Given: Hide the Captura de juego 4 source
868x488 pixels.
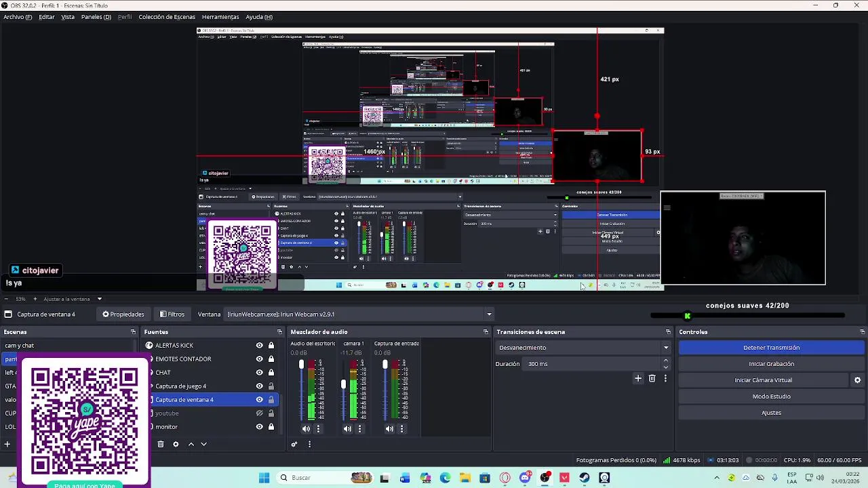Looking at the screenshot, I should pyautogui.click(x=259, y=386).
